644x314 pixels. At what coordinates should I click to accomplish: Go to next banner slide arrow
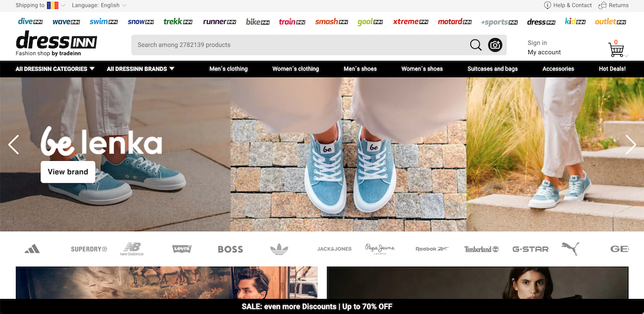tap(630, 144)
